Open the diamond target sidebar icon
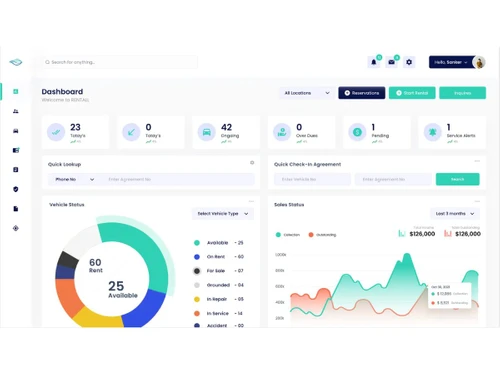Screen dimensions: 500x375 pos(16,228)
